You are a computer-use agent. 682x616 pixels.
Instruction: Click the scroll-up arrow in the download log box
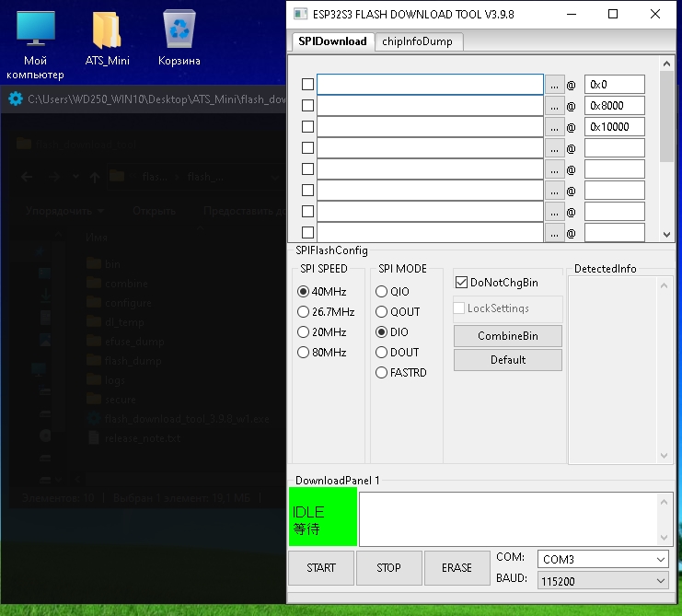[664, 502]
